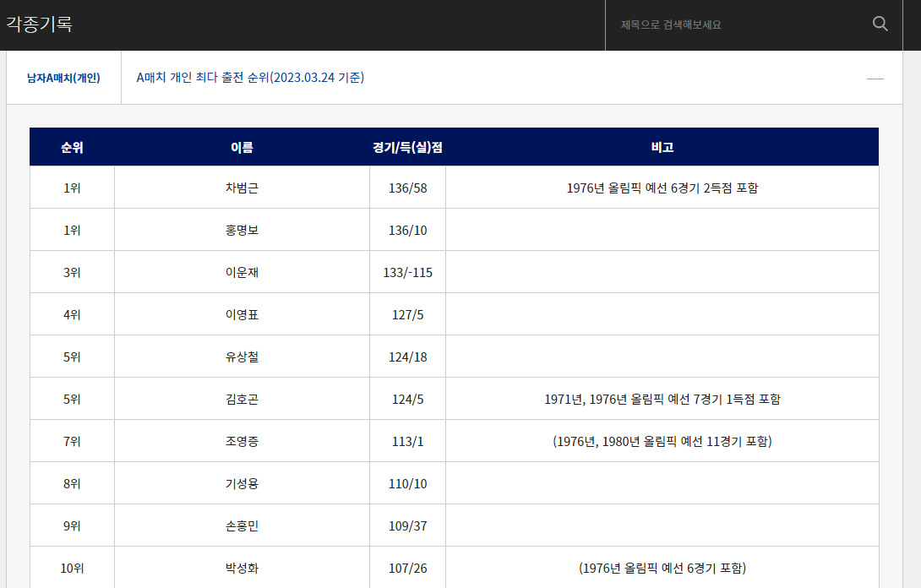Click the 경기/득(실)점 column header
The image size is (921, 588).
pyautogui.click(x=407, y=146)
